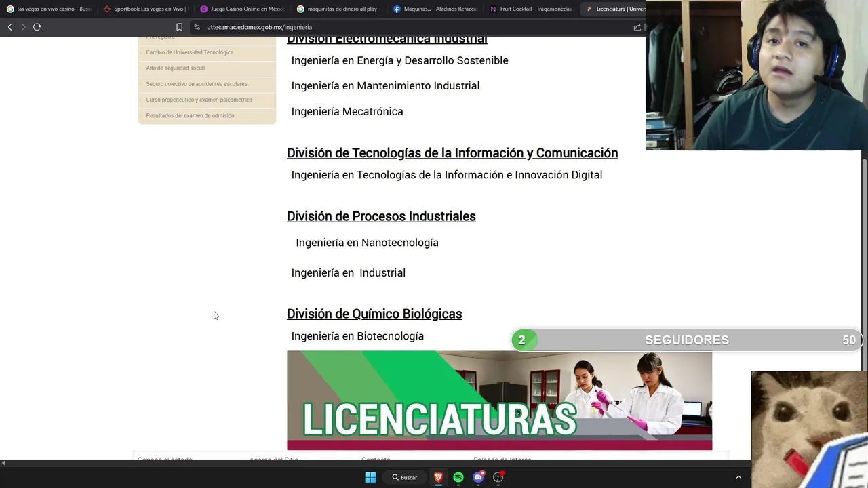Bookmark this page with the bookmark icon
Image resolution: width=868 pixels, height=488 pixels.
click(179, 27)
